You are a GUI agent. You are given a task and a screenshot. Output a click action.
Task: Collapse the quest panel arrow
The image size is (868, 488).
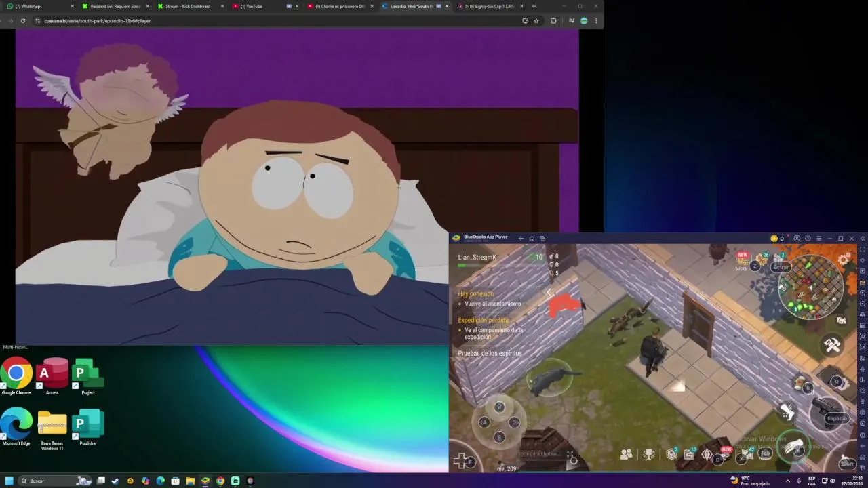tap(549, 293)
